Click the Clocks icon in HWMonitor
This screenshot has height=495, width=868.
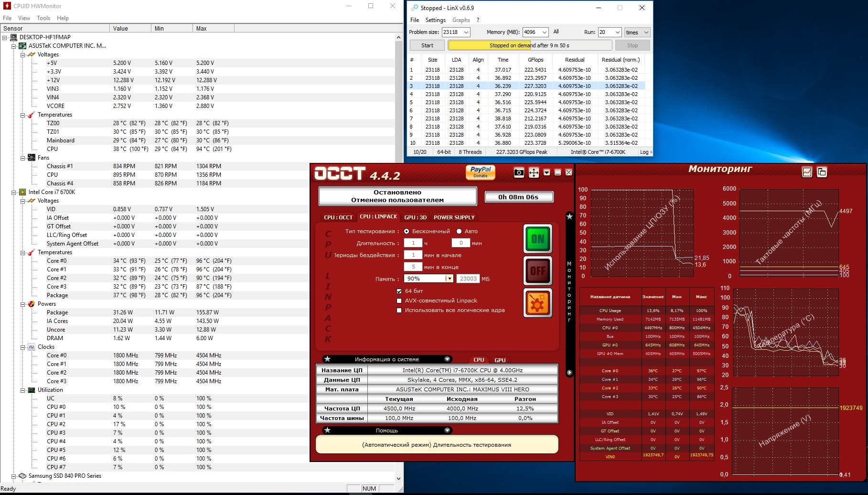click(x=32, y=347)
